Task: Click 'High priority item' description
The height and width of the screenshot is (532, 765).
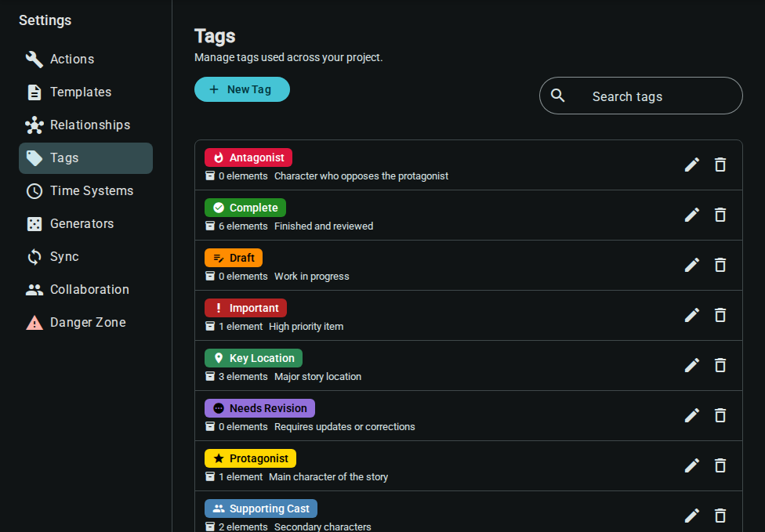Action: click(x=306, y=327)
